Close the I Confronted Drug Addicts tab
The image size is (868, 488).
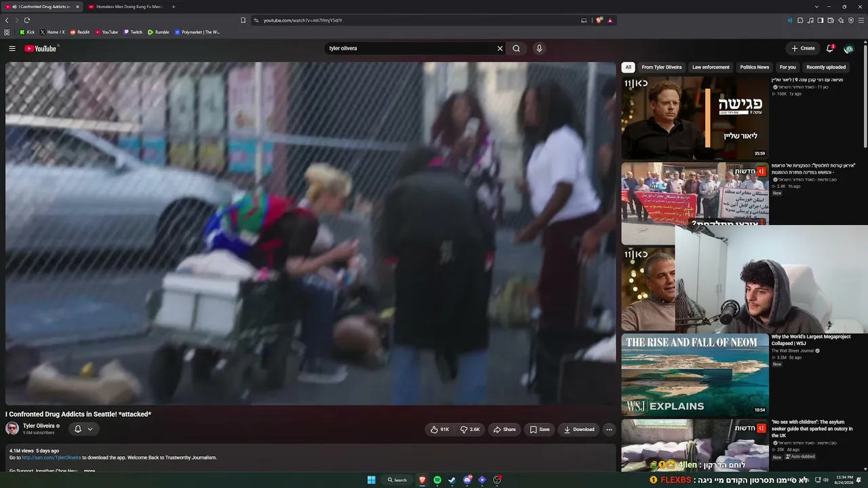77,7
